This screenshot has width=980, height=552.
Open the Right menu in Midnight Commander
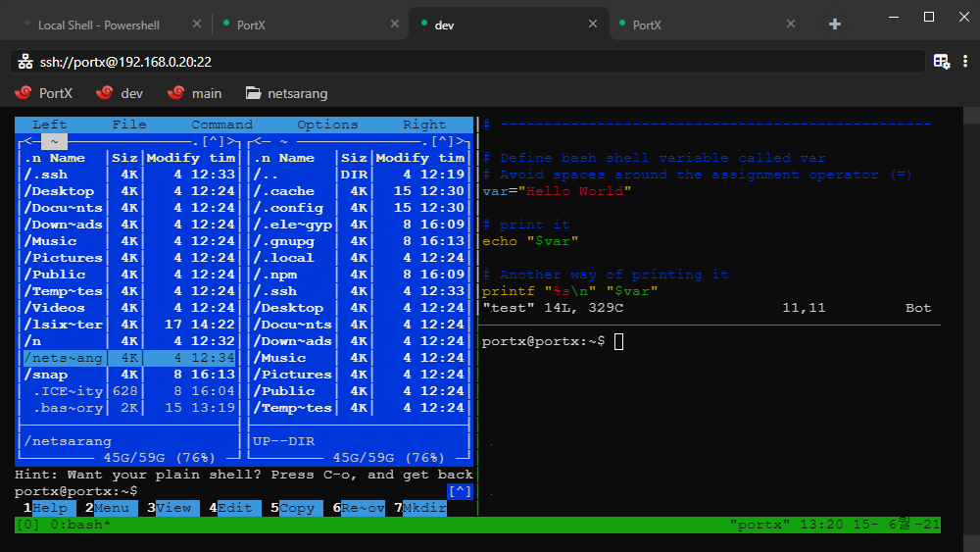point(424,125)
